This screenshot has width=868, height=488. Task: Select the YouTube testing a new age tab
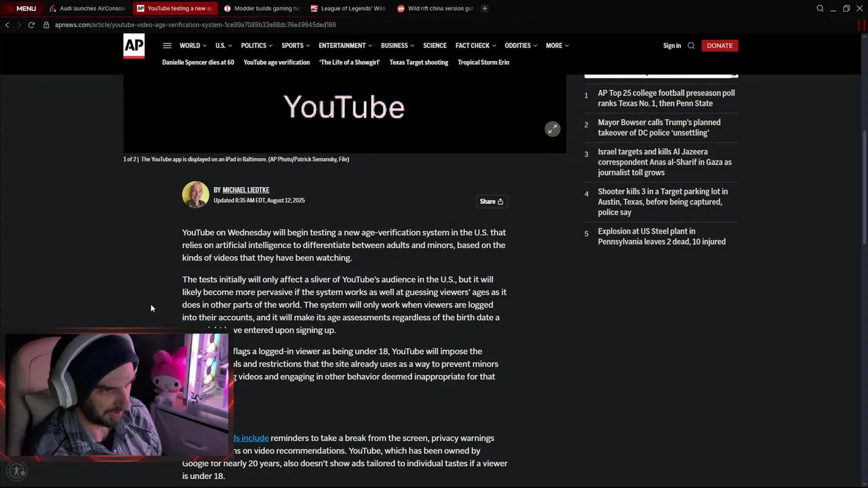176,8
